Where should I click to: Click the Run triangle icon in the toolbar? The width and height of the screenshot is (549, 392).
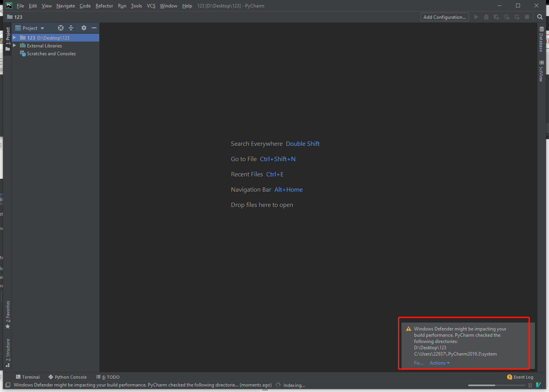click(x=476, y=17)
